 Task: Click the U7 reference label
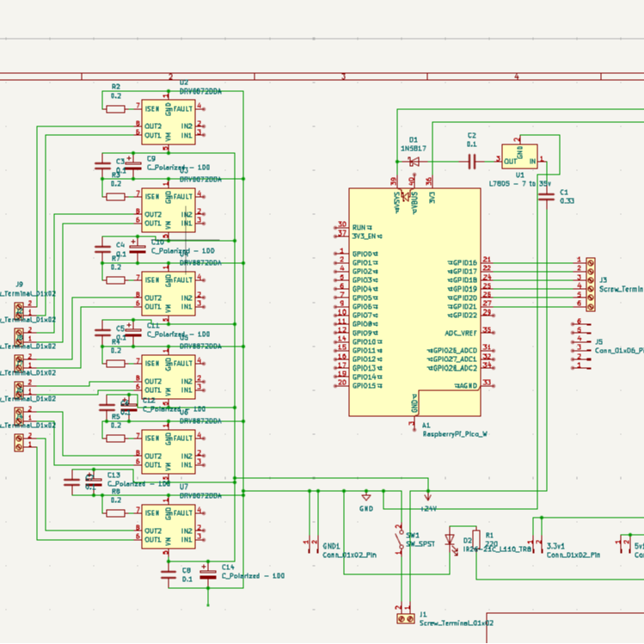[184, 488]
